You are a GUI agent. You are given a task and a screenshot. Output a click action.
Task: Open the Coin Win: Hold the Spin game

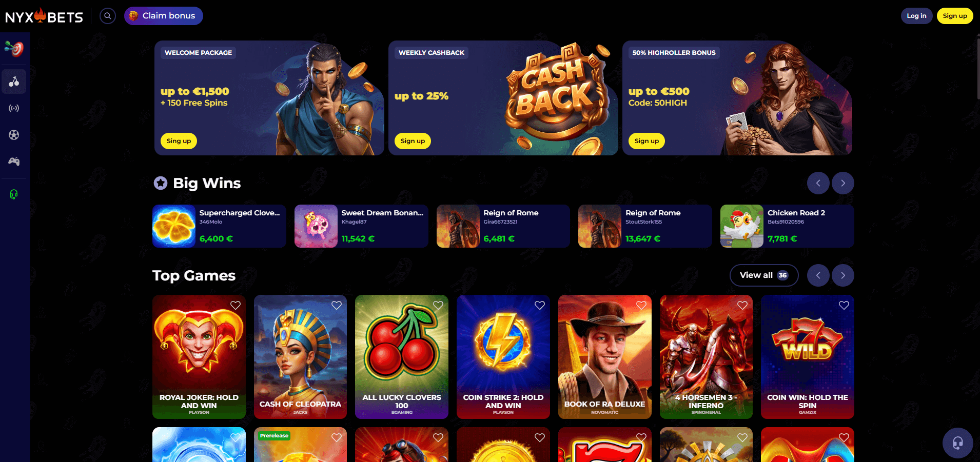pyautogui.click(x=808, y=357)
